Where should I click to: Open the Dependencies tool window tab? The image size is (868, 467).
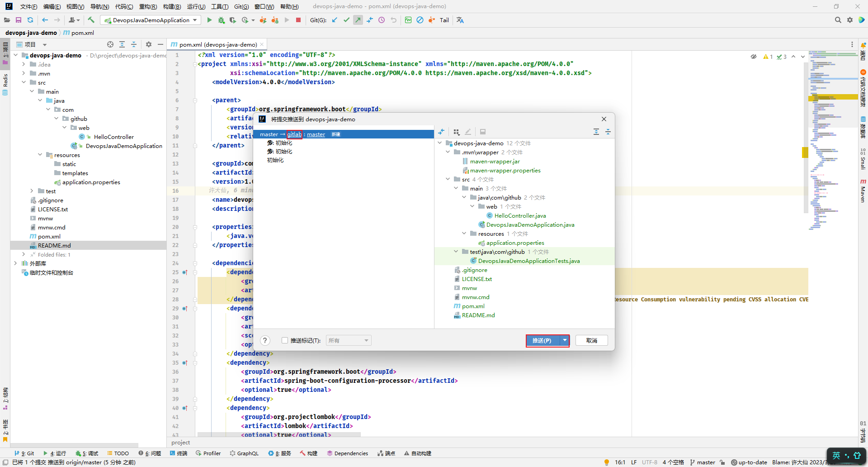(x=347, y=453)
